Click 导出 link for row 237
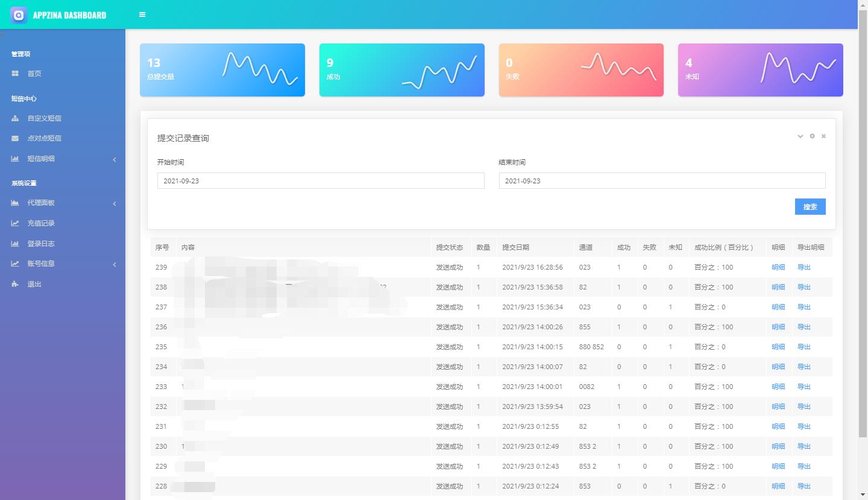Image resolution: width=868 pixels, height=500 pixels. tap(804, 307)
